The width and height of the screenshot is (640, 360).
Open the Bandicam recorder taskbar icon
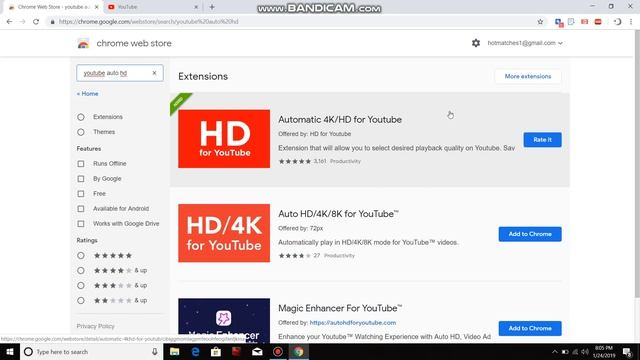tap(278, 351)
